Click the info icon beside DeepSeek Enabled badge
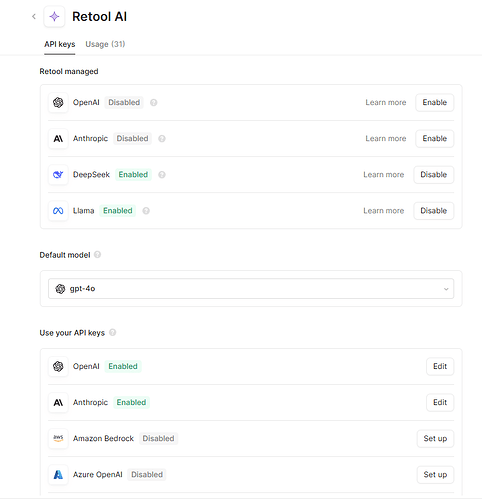Screen dimensions: 482x500 point(162,175)
